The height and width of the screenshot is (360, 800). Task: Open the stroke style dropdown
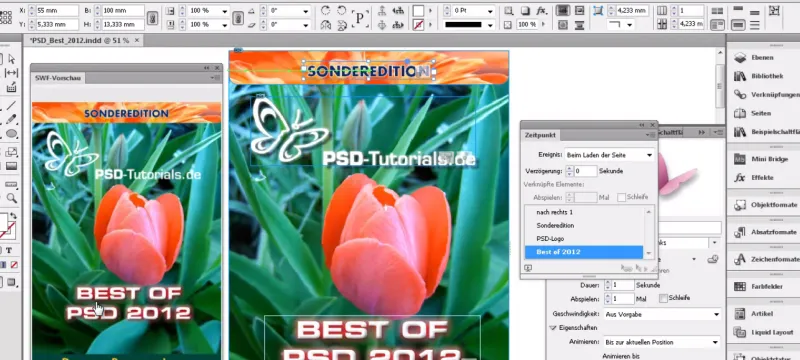pos(490,24)
